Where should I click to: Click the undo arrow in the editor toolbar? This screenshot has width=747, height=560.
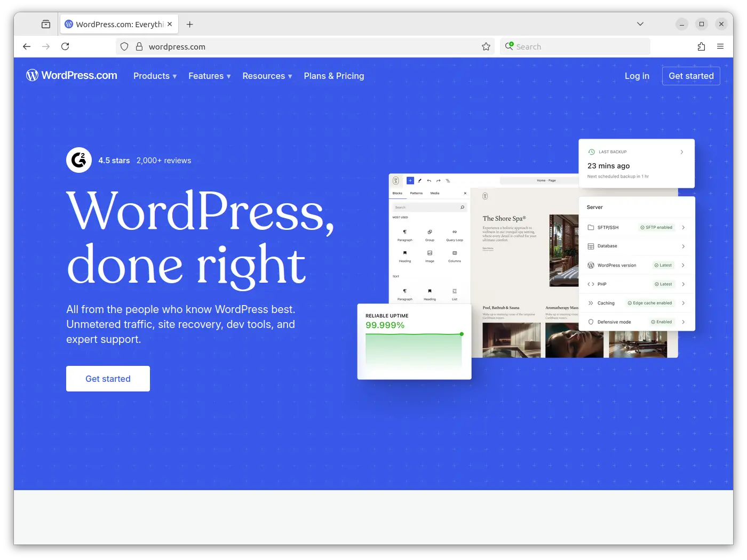tap(429, 181)
